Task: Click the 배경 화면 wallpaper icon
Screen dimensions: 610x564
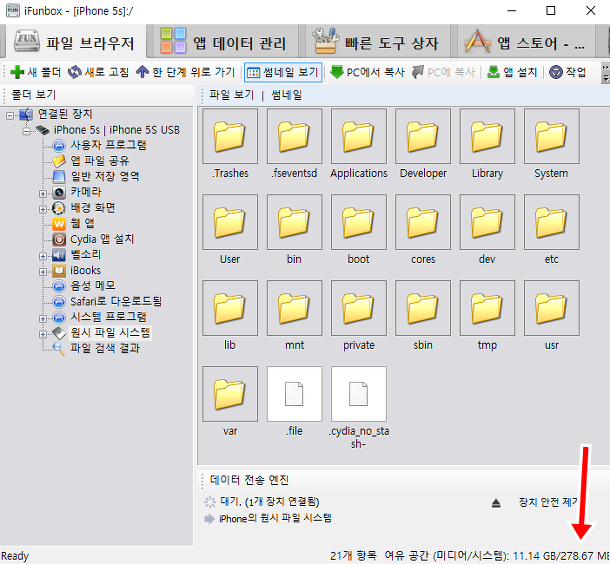Action: pos(59,208)
